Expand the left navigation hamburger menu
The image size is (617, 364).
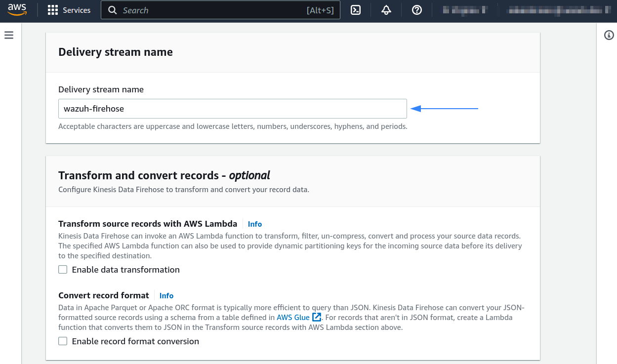click(x=9, y=35)
